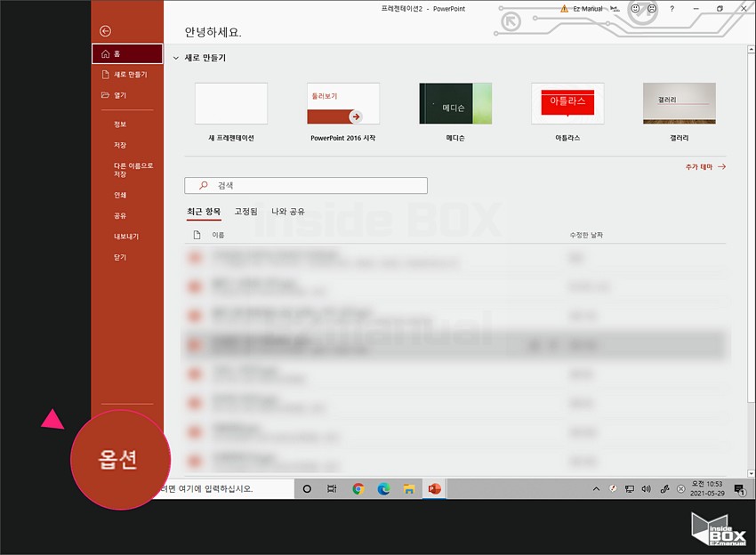
Task: Open the help question mark
Action: point(672,8)
